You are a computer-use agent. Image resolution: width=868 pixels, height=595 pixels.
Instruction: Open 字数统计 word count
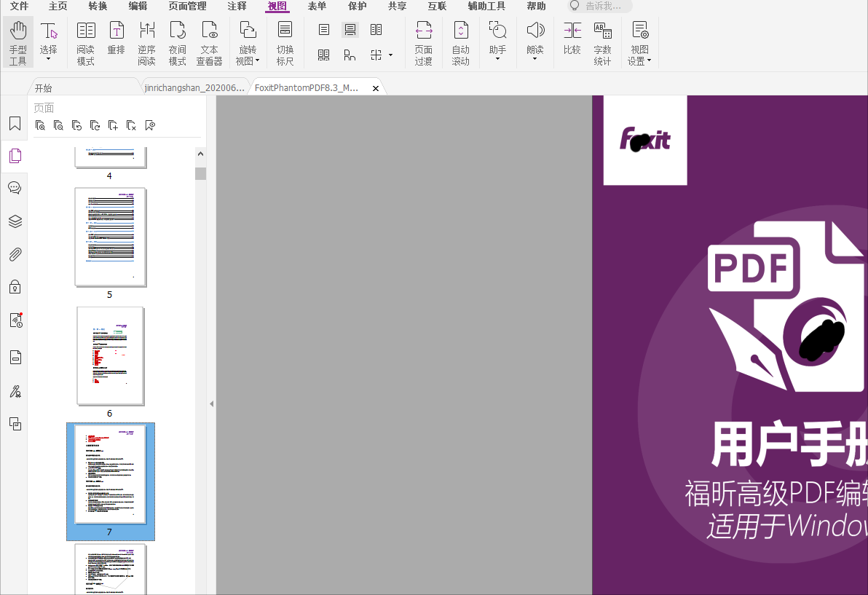click(x=602, y=43)
